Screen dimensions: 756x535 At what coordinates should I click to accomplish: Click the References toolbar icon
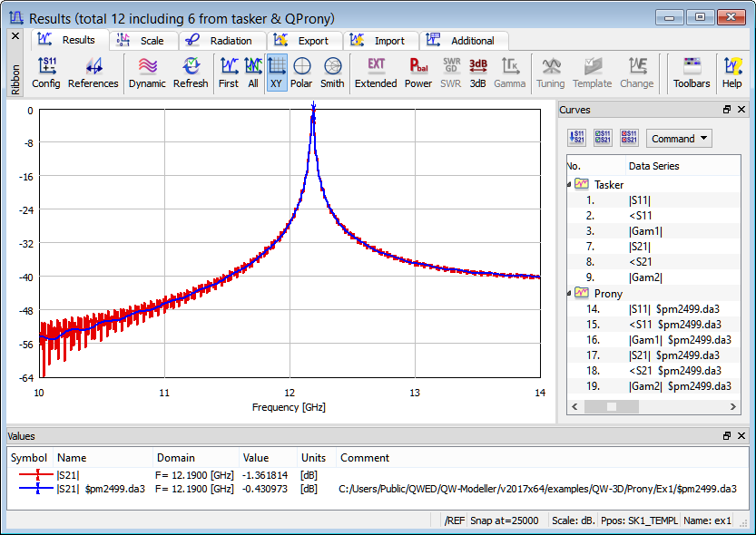coord(93,73)
